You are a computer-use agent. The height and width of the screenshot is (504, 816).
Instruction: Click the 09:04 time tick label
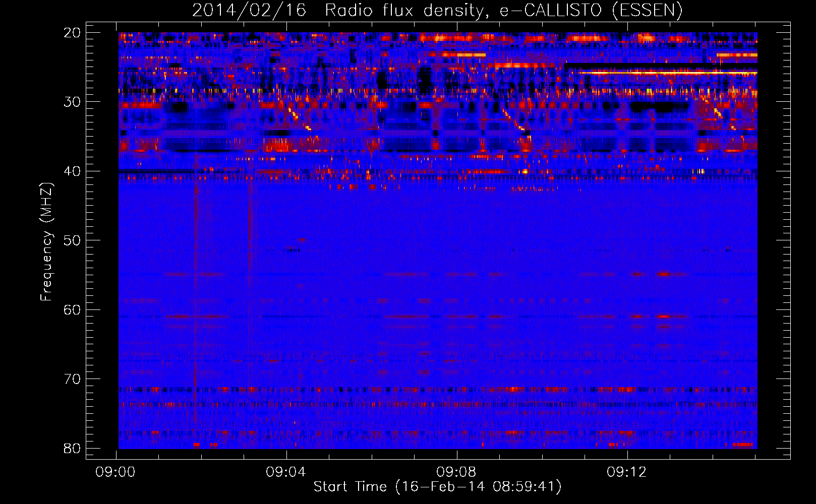(286, 472)
